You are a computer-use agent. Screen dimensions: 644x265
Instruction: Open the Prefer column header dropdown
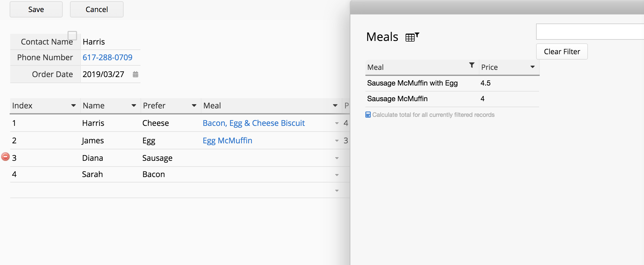click(194, 106)
